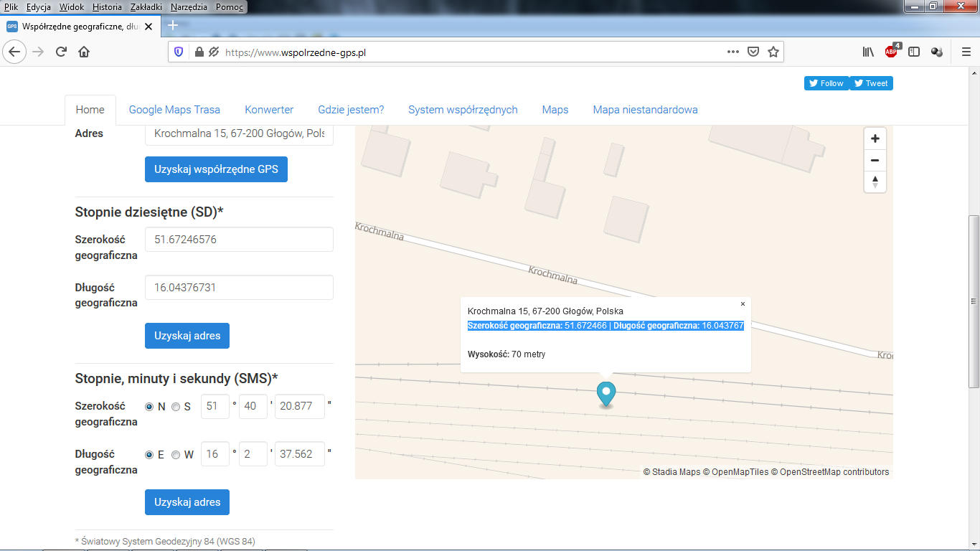Open page actions three-dot menu

[x=732, y=52]
